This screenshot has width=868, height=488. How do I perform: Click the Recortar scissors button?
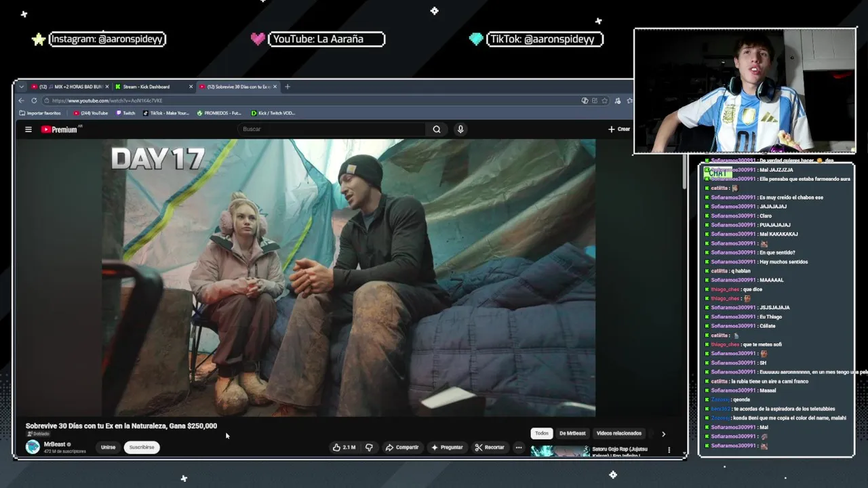click(490, 447)
